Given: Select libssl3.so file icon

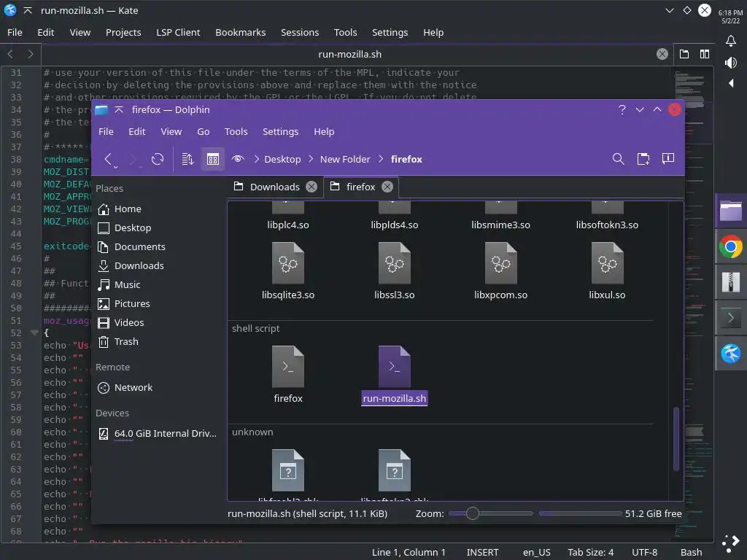Looking at the screenshot, I should (395, 262).
